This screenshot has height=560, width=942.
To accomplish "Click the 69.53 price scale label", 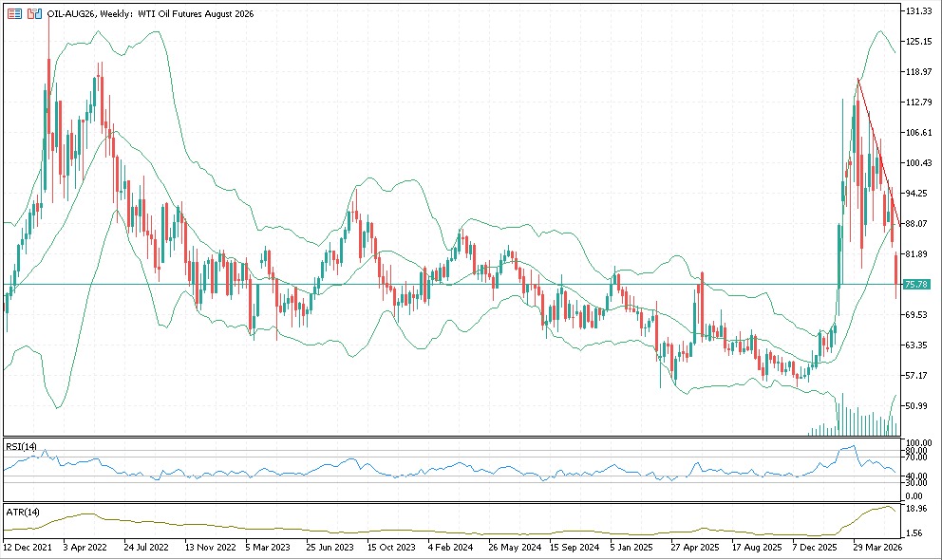I will [x=918, y=314].
